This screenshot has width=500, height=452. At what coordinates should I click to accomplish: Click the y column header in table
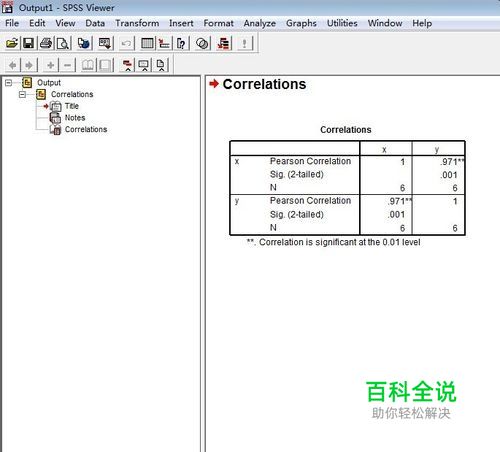[437, 150]
